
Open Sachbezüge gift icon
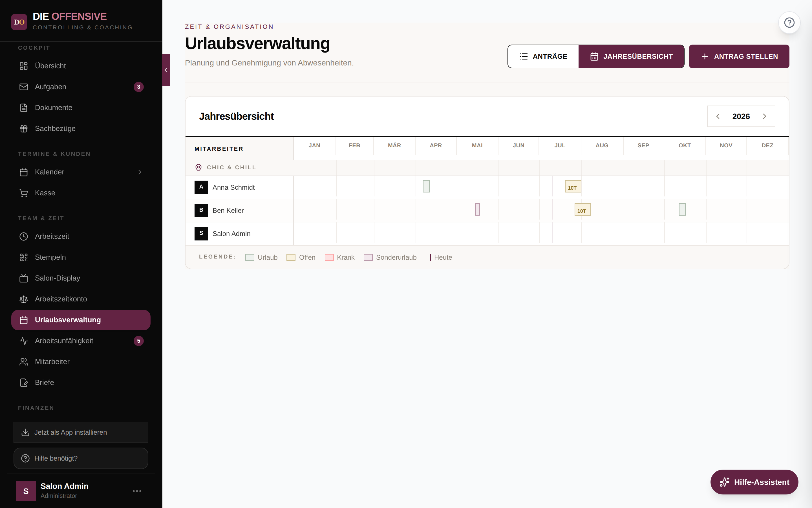tap(23, 128)
